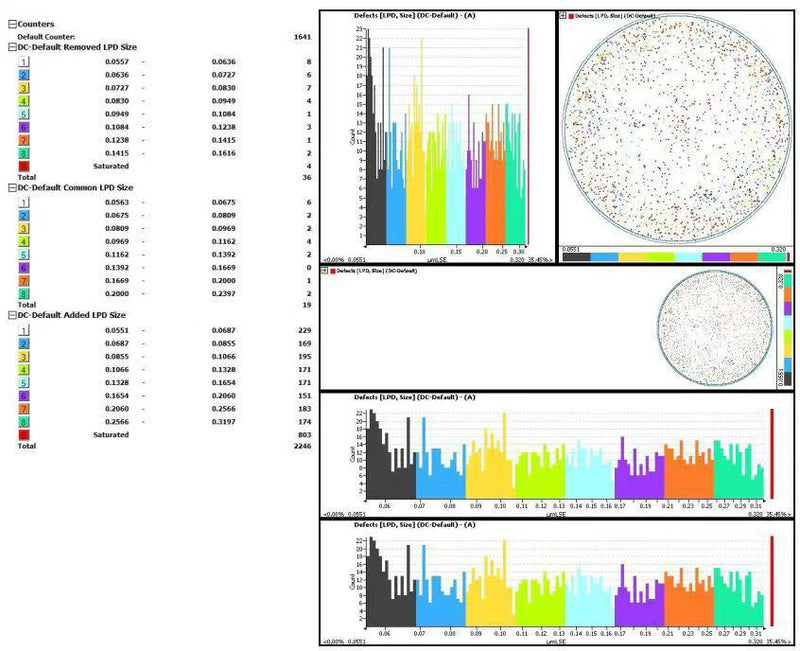Click the vertical size color legend bar
The width and height of the screenshot is (800, 651).
click(x=788, y=329)
